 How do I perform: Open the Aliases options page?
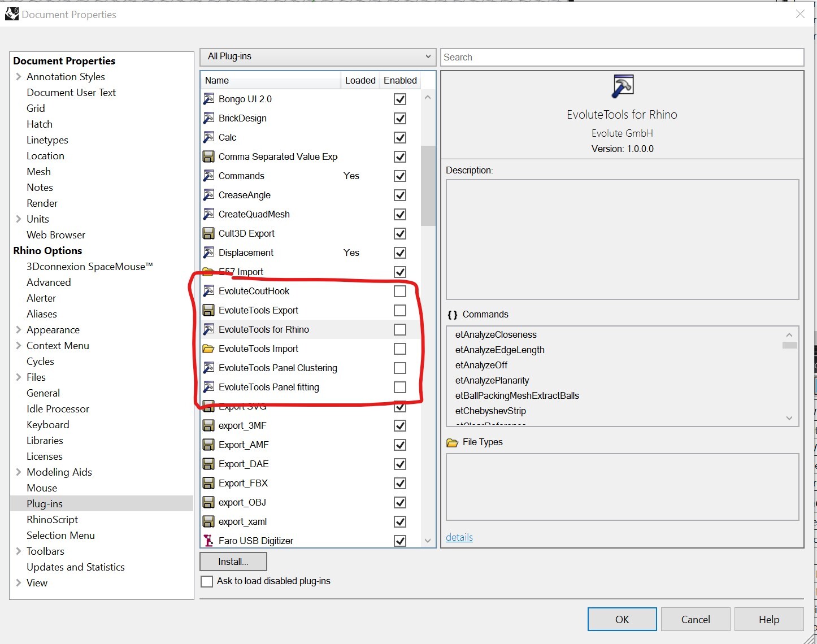pos(42,314)
